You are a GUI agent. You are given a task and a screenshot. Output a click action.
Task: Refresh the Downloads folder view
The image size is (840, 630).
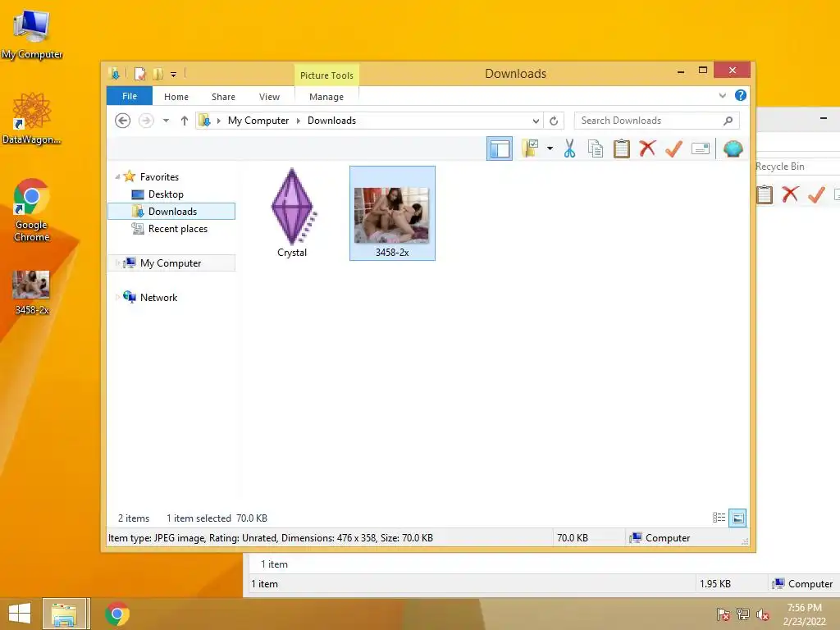coord(554,121)
